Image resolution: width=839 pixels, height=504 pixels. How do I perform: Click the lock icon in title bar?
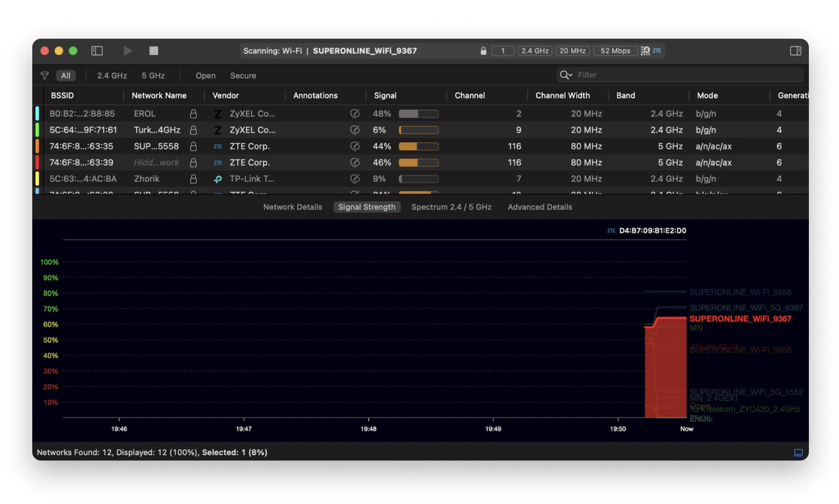click(484, 51)
